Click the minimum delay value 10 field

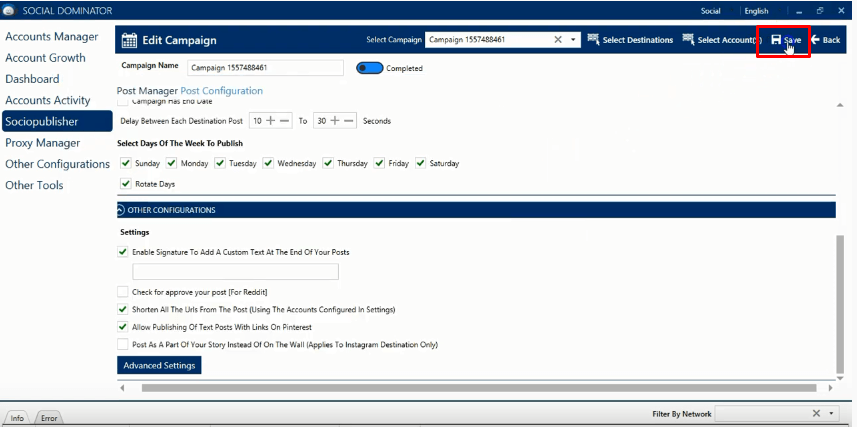point(257,121)
